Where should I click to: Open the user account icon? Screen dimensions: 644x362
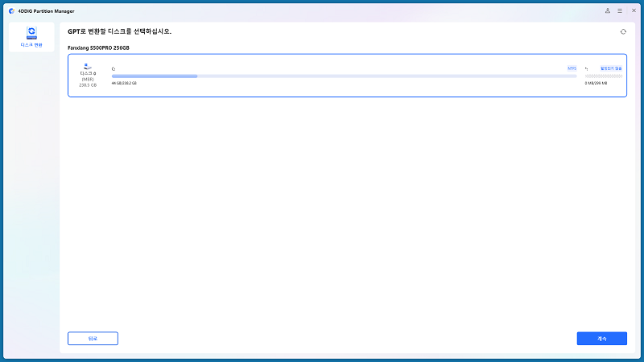(x=608, y=10)
